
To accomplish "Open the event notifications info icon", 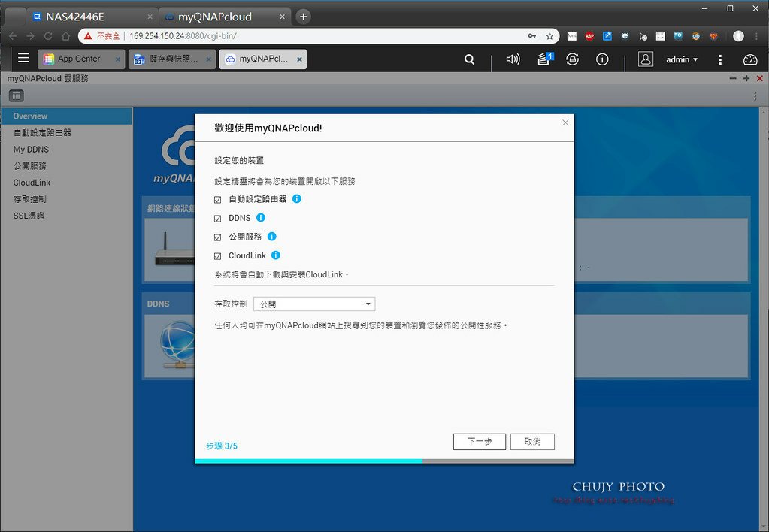I will coord(602,59).
